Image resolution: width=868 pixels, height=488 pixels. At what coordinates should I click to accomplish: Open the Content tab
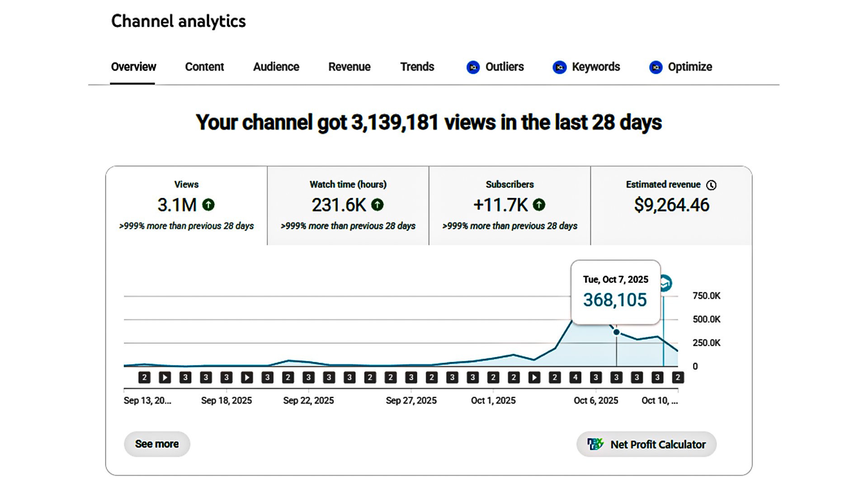tap(204, 67)
